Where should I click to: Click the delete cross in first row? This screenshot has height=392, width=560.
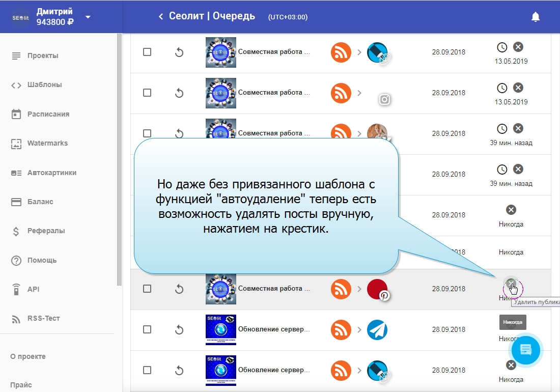518,47
